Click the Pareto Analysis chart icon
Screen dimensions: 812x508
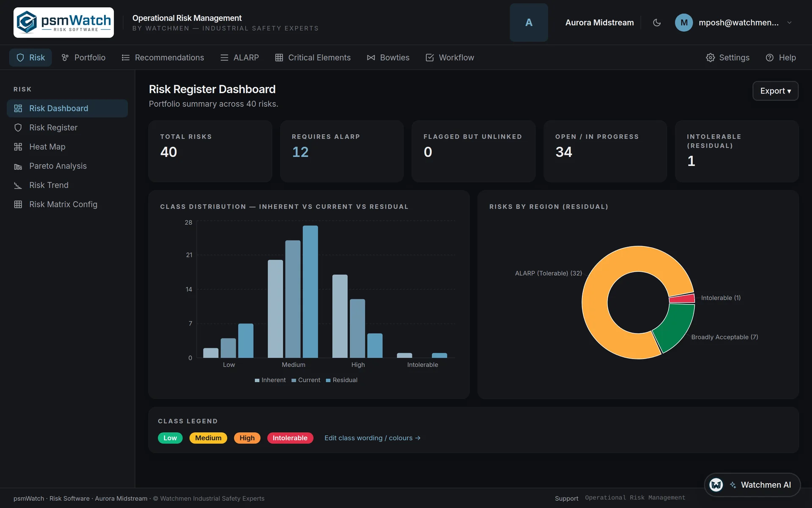18,166
